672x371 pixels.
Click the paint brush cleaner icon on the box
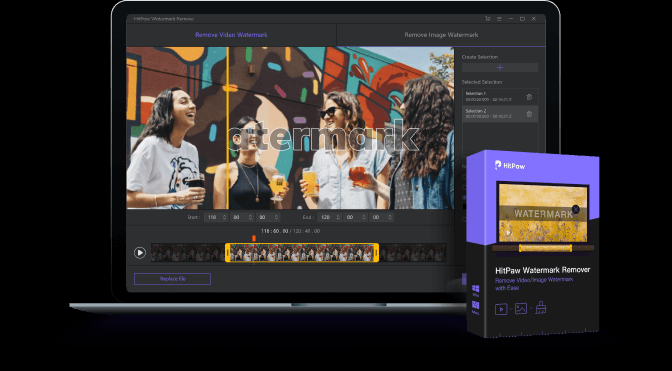tap(541, 308)
